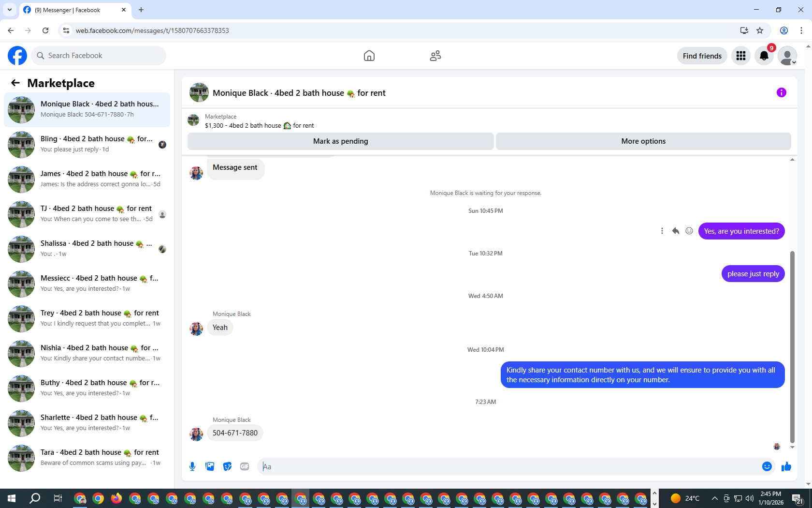Screen dimensions: 812x508
Task: Open the conversation information icon
Action: pos(782,92)
